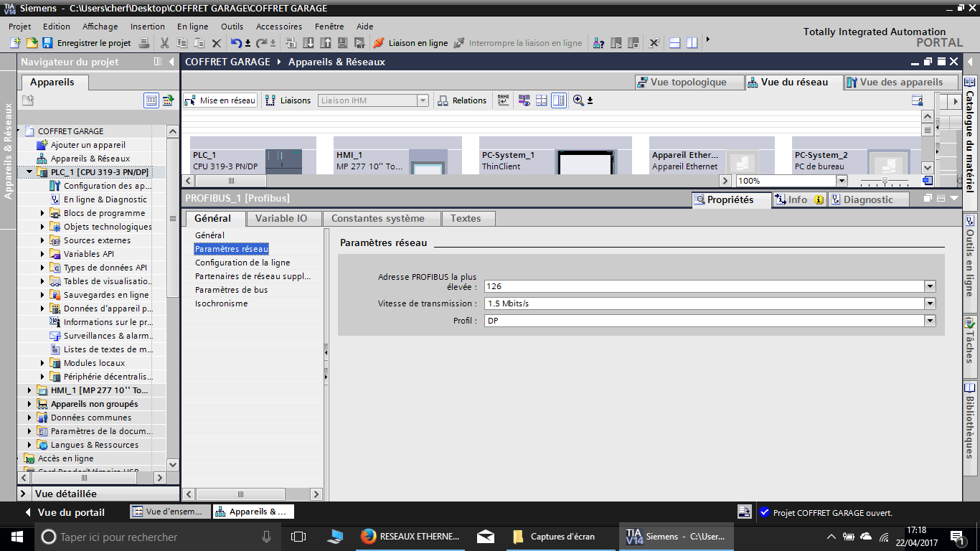Collapse the PLC_1 tree node
The image size is (980, 551).
(x=29, y=172)
